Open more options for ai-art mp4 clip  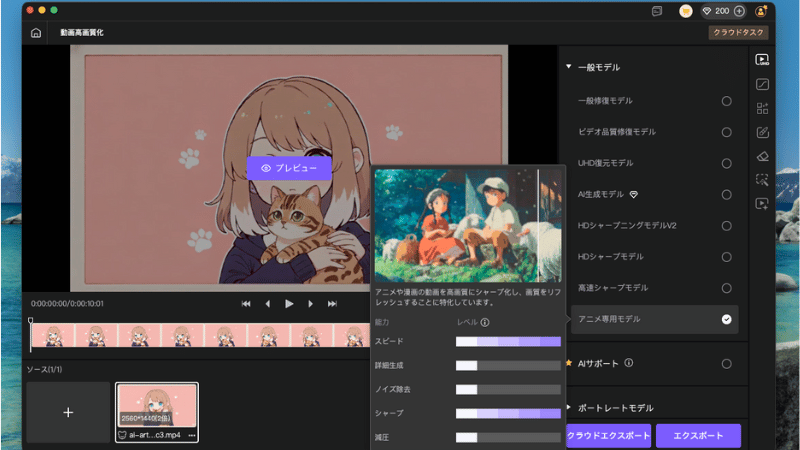coord(191,435)
